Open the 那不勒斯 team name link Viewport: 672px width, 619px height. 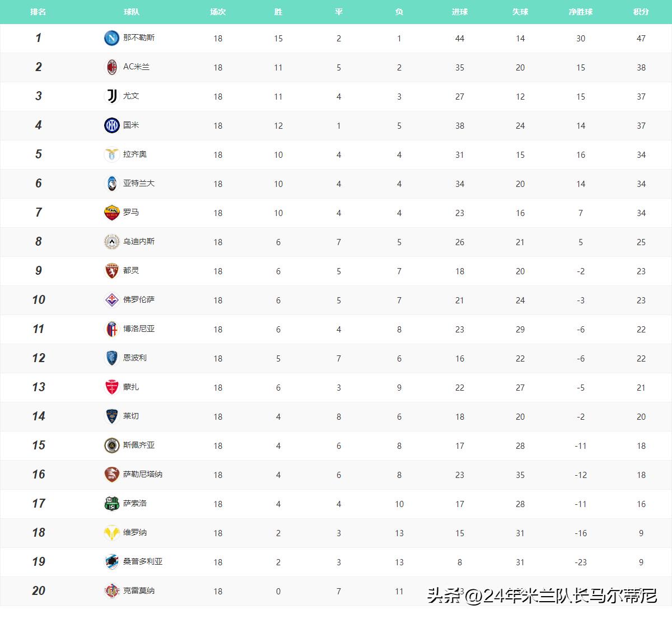pyautogui.click(x=139, y=37)
